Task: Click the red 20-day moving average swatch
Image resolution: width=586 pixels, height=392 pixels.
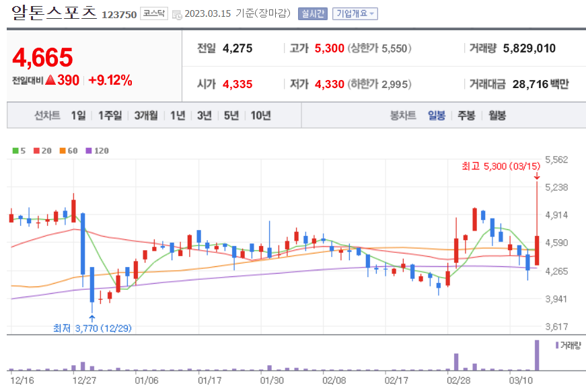Action: click(x=36, y=151)
